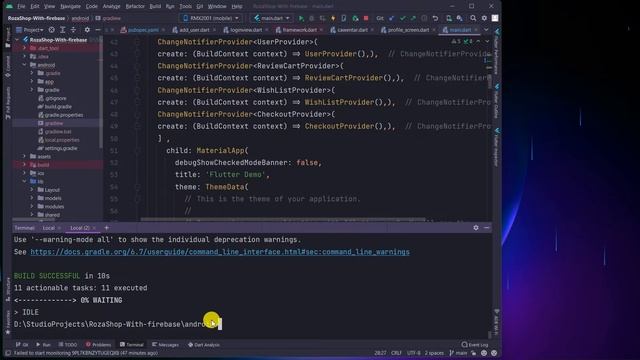Screen dimensions: 640x360
Task: Click the Android Studio logo icon
Action: (9, 7)
